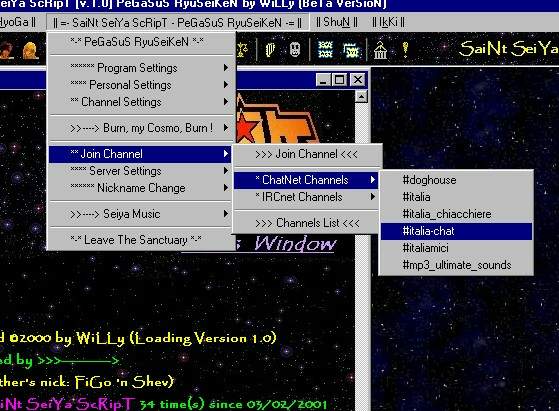
Task: Click the temple building toolbar icon
Action: pos(380,50)
